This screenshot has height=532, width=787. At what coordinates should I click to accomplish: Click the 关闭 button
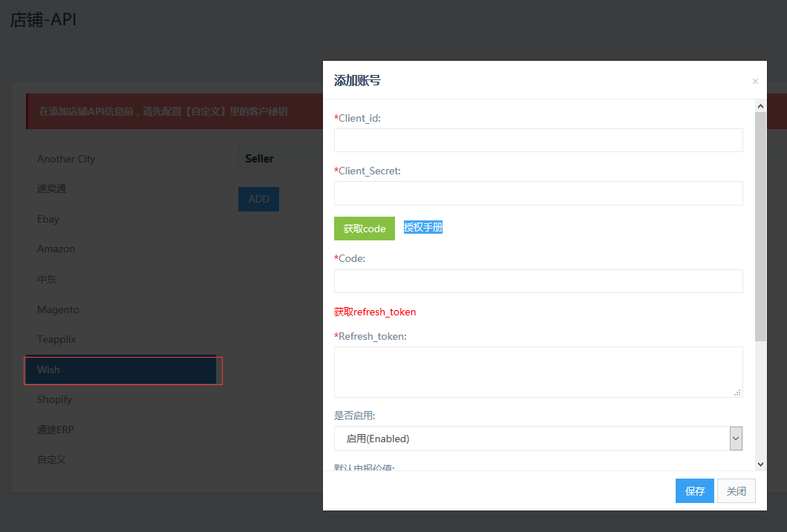[x=737, y=491]
